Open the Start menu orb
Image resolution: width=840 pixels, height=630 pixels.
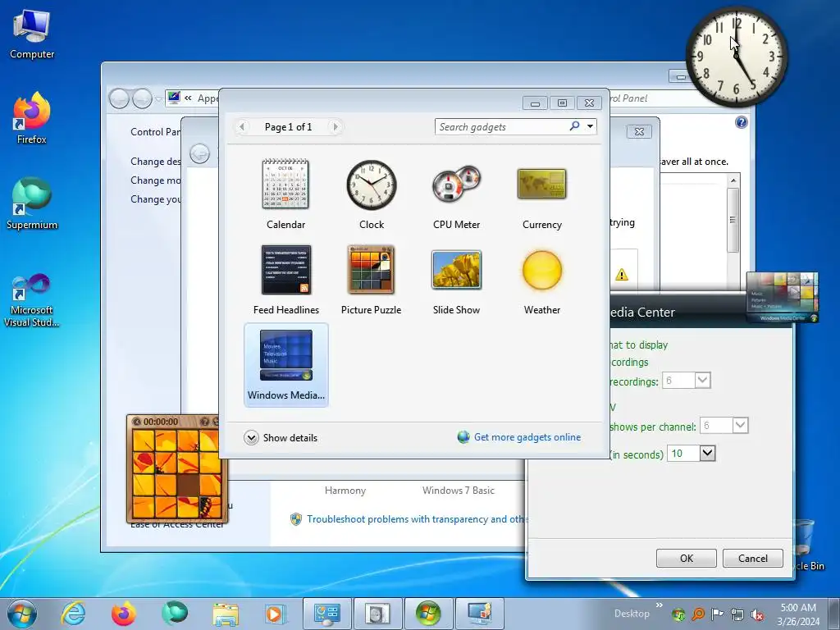(22, 614)
